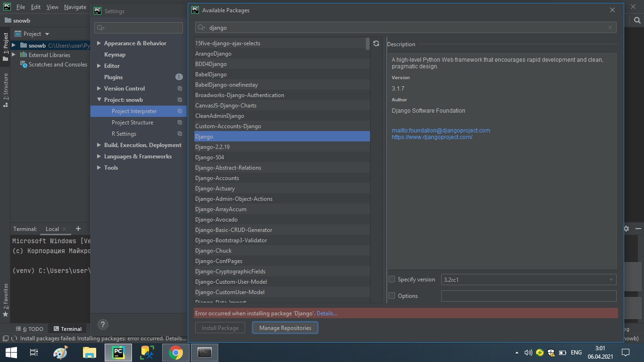The image size is (644, 362).
Task: Click the copy icon beside Version Control
Action: coord(180,89)
